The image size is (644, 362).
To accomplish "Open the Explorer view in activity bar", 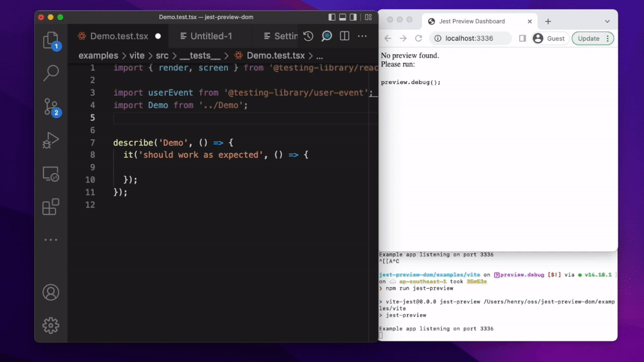I will [51, 41].
